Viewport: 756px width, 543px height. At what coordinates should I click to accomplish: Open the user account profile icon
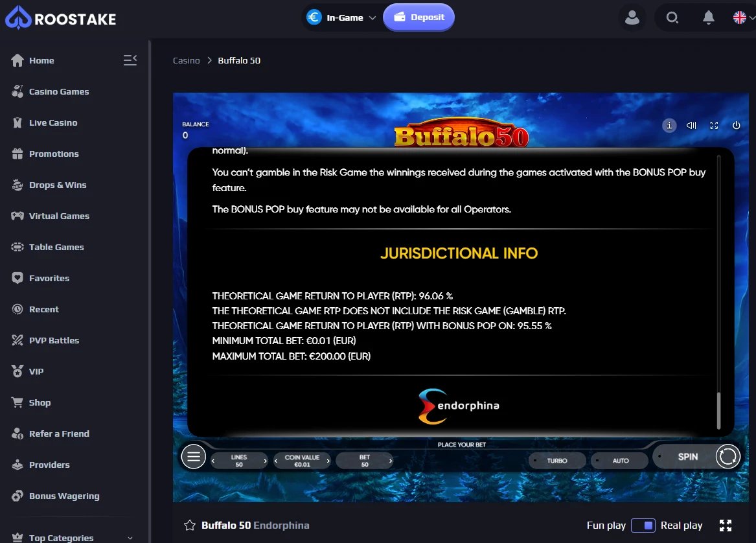click(x=632, y=18)
